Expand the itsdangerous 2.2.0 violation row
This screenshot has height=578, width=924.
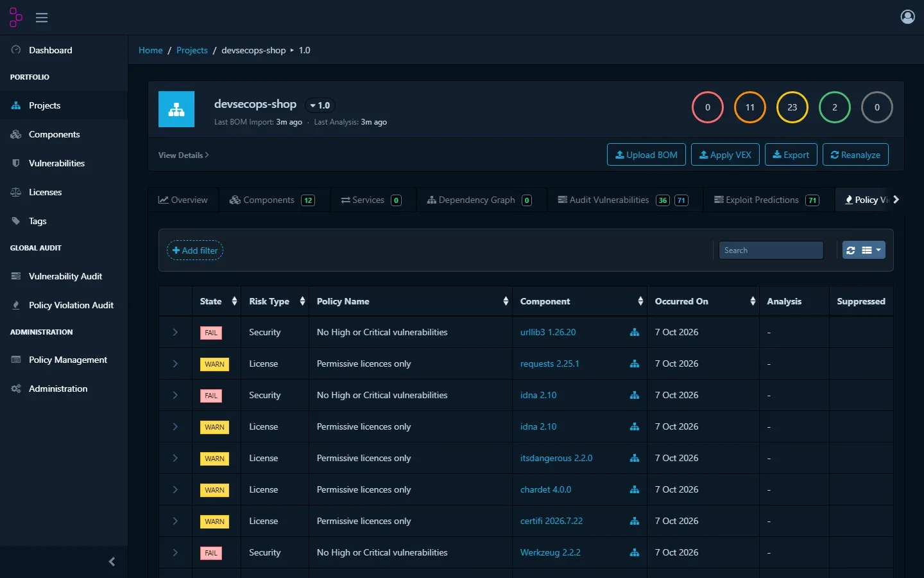175,459
